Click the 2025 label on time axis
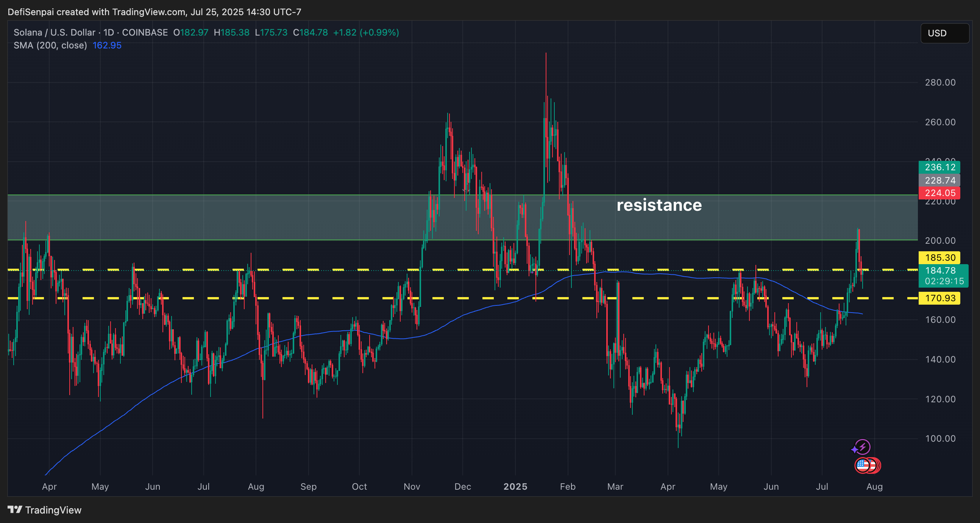 pos(515,487)
